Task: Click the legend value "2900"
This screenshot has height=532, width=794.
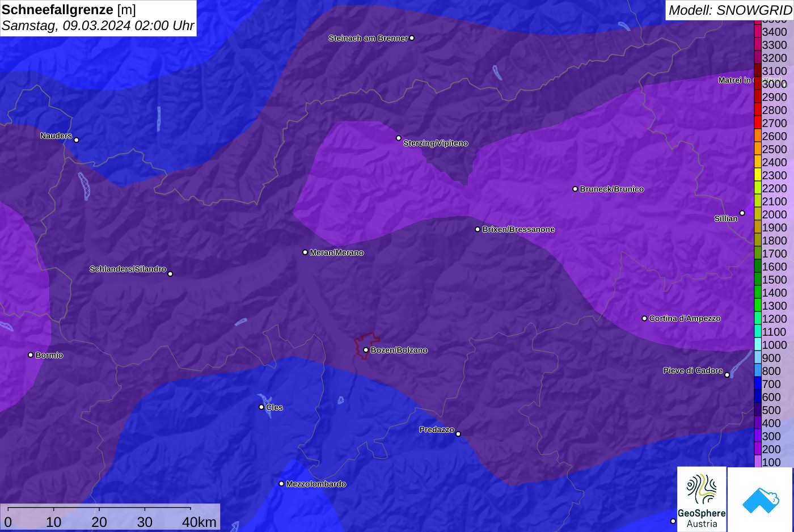Action: (x=775, y=97)
